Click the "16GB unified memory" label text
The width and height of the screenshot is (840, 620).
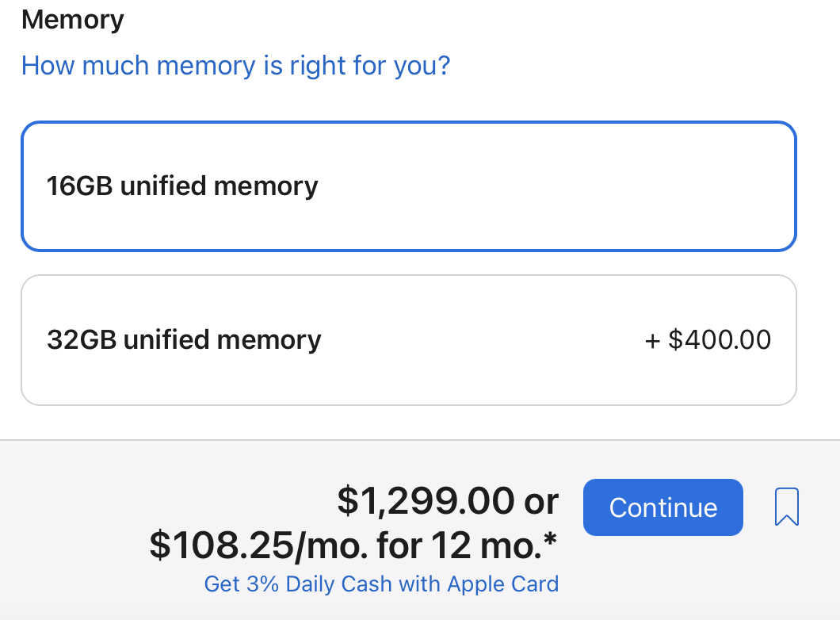182,186
